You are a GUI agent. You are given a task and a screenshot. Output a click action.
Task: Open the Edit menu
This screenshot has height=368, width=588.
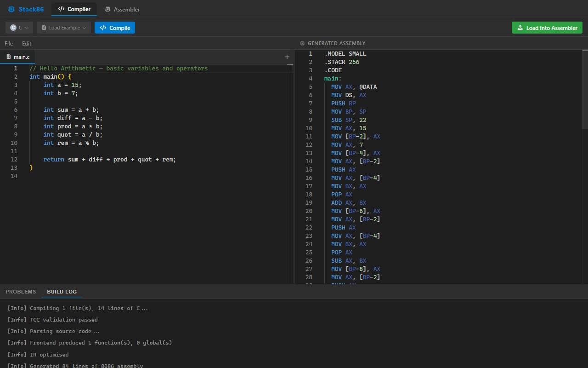(27, 43)
